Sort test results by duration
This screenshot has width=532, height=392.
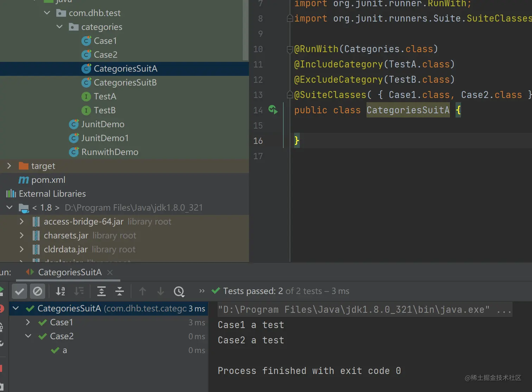(79, 291)
